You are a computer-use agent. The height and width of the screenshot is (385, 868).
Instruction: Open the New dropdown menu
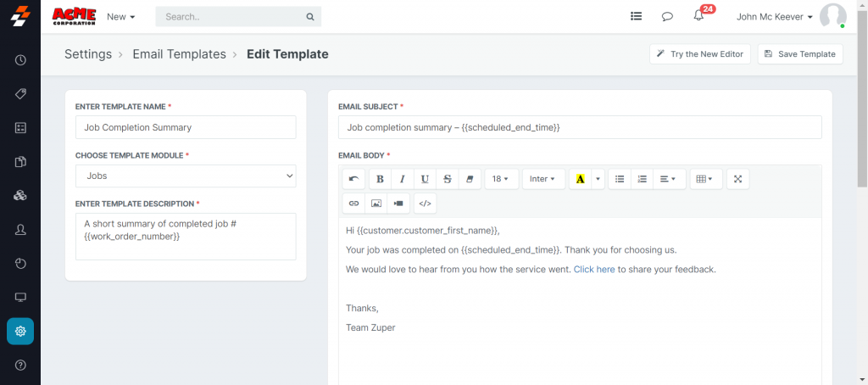(x=121, y=17)
